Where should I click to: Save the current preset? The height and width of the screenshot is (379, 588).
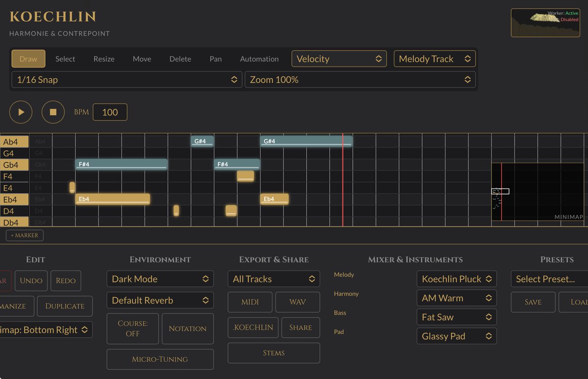(x=533, y=302)
